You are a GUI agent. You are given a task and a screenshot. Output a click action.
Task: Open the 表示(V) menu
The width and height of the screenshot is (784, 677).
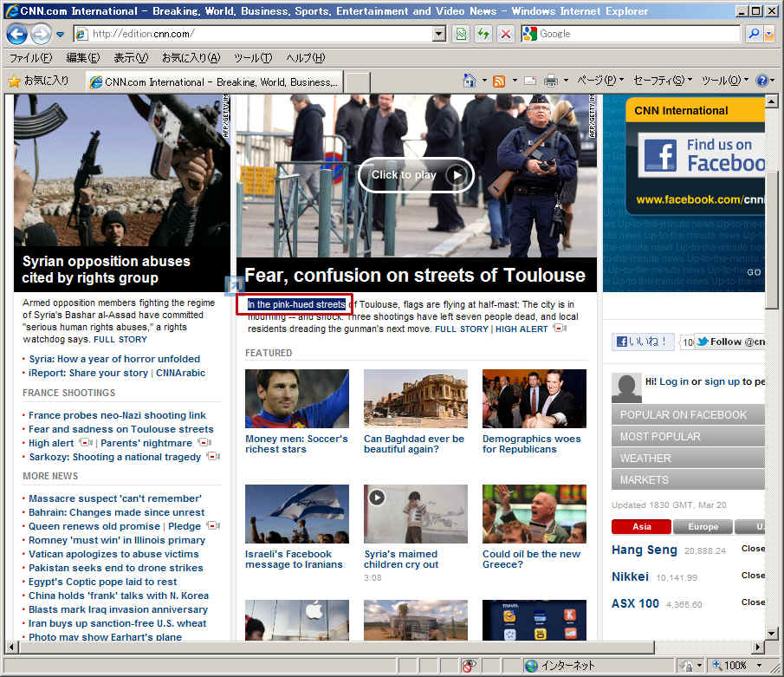point(131,58)
